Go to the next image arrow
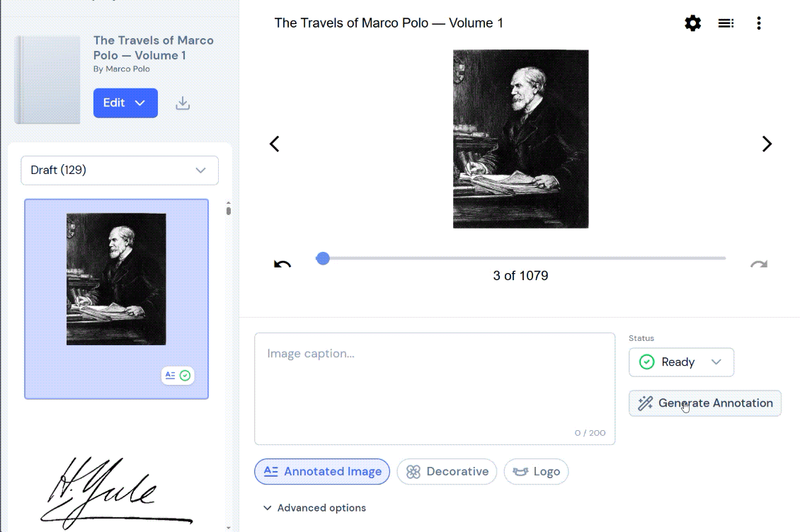The height and width of the screenshot is (532, 800). click(x=766, y=144)
